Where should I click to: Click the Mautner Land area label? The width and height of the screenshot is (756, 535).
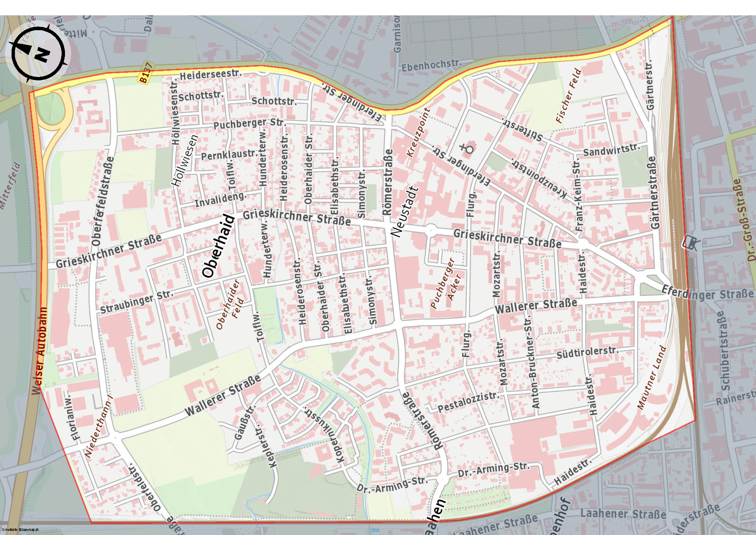652,378
